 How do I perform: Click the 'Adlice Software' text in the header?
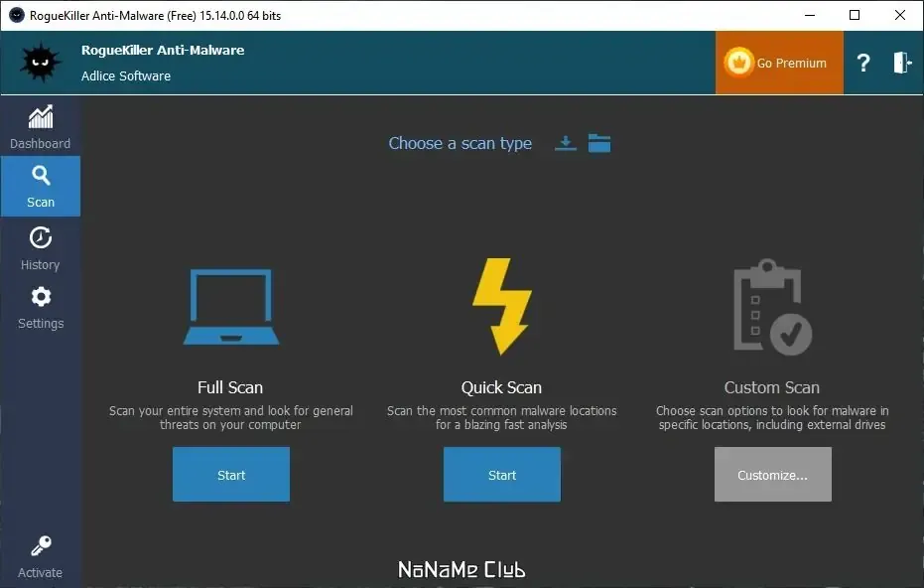point(126,76)
